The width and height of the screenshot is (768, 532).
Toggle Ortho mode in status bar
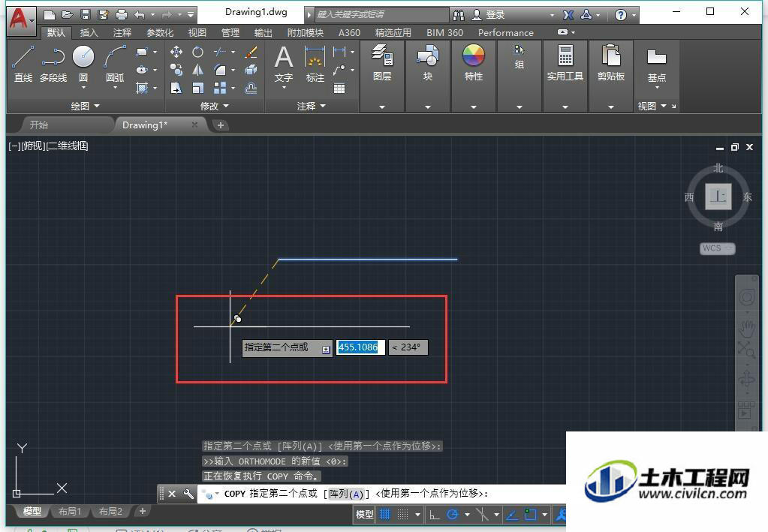click(434, 515)
